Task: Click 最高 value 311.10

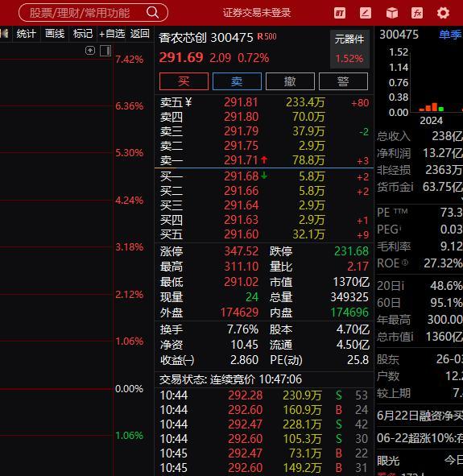Action: click(242, 267)
